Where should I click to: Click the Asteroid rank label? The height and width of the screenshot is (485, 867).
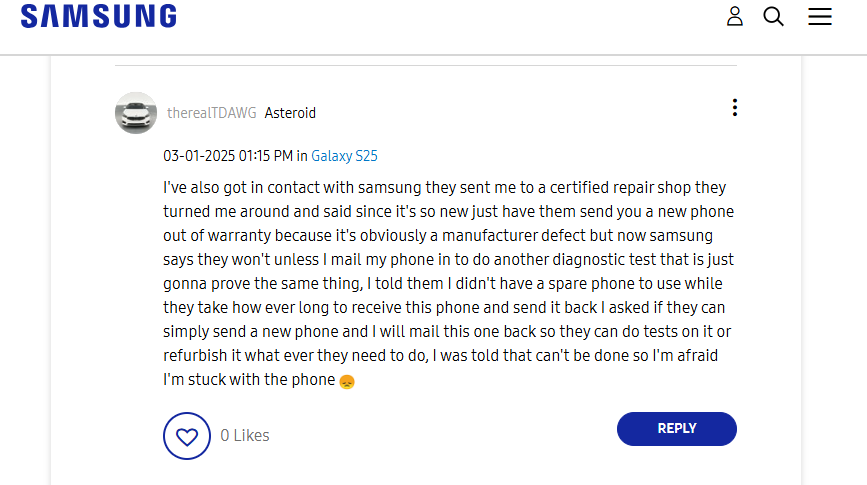(290, 113)
